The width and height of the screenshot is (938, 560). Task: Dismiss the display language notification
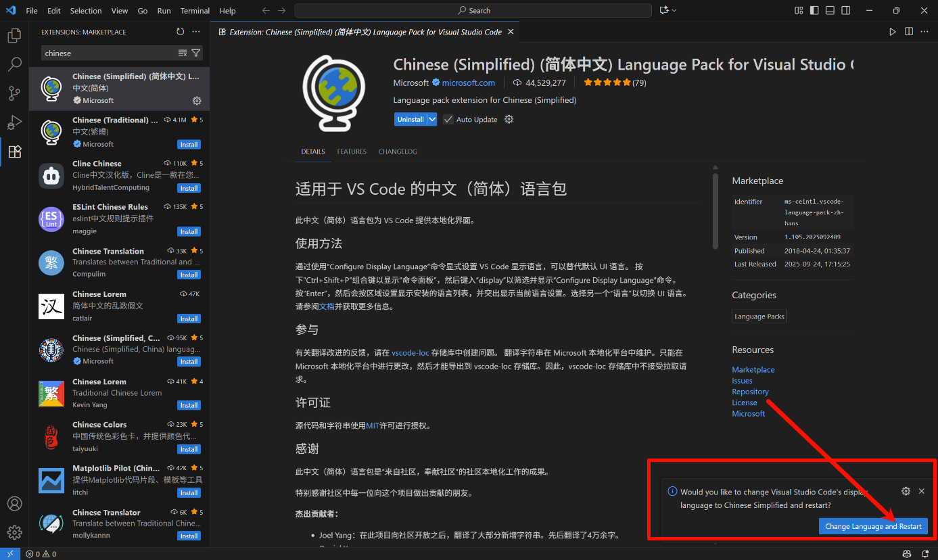click(x=922, y=491)
